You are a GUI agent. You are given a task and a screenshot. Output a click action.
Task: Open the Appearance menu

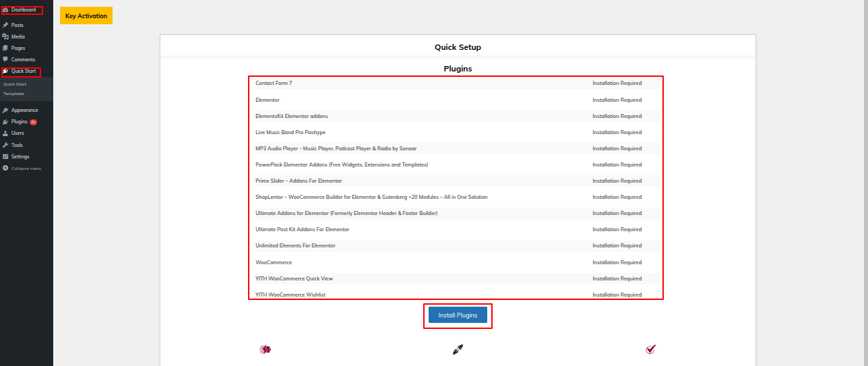[x=26, y=110]
